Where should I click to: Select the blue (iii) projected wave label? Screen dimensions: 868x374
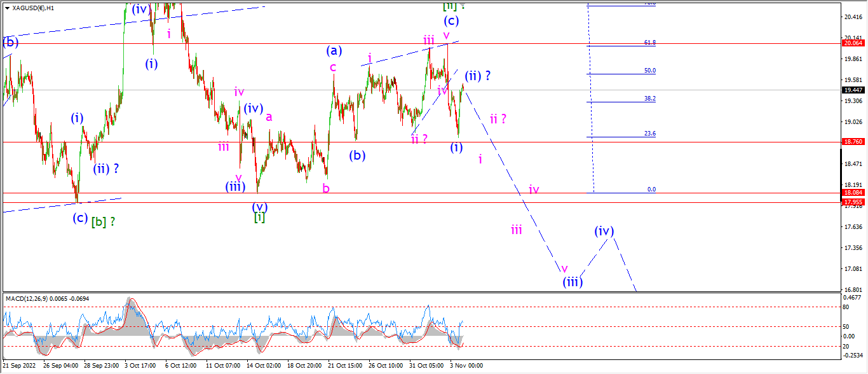(573, 282)
